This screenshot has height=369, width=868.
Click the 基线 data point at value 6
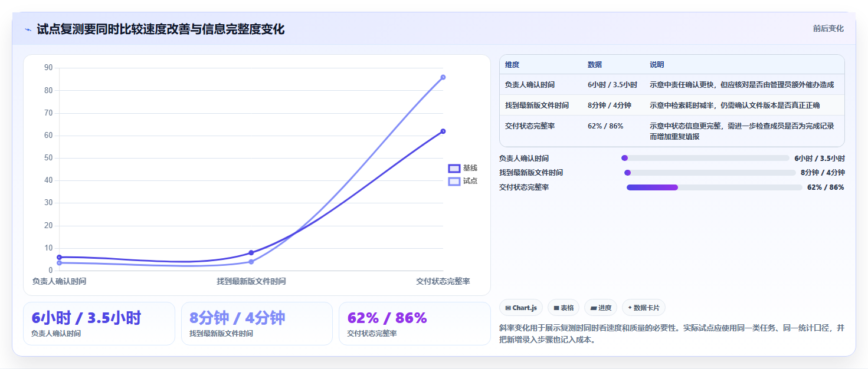pos(60,258)
